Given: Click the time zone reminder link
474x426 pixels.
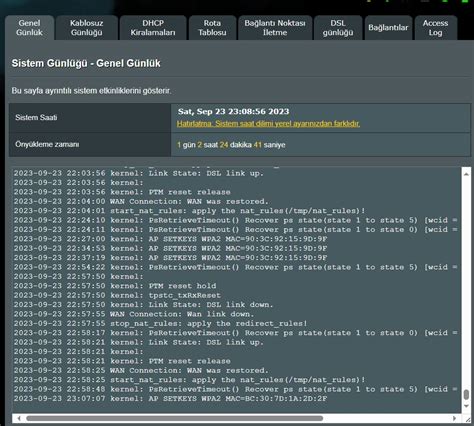Looking at the screenshot, I should 268,124.
